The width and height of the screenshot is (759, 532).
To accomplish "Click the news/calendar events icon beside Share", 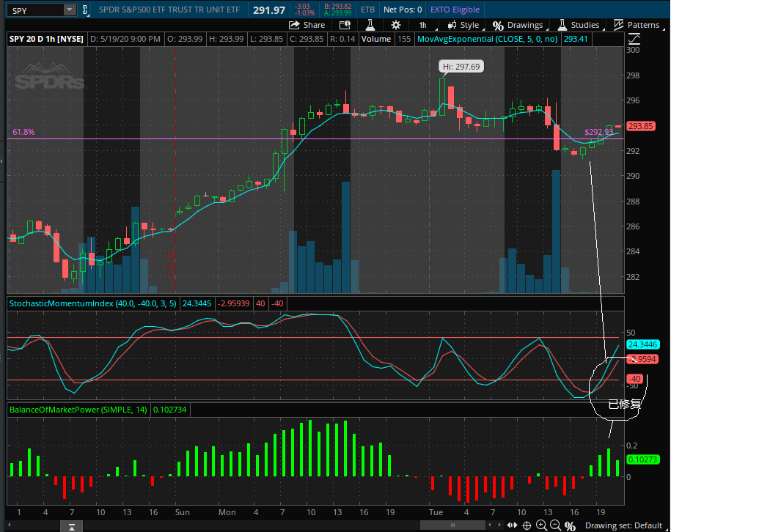I will [x=345, y=25].
